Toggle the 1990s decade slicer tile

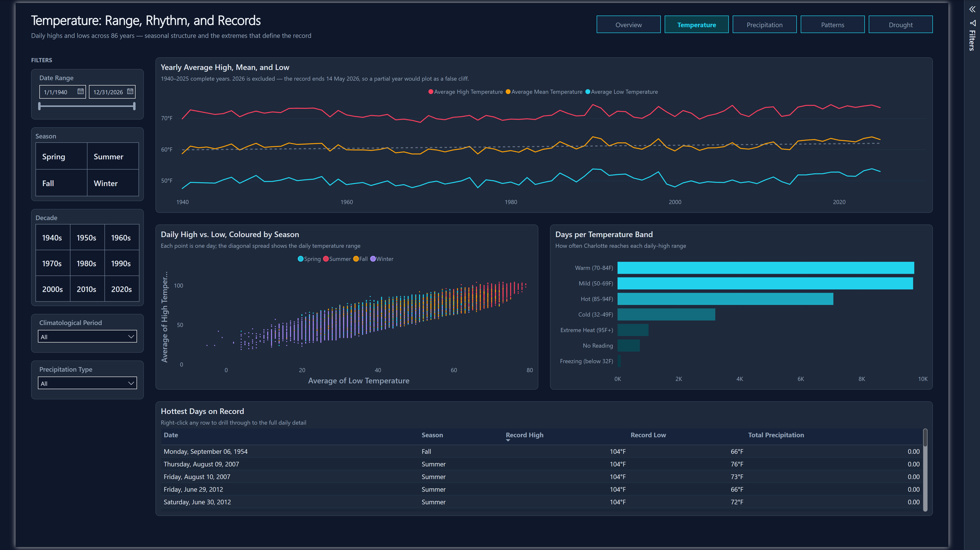(121, 263)
